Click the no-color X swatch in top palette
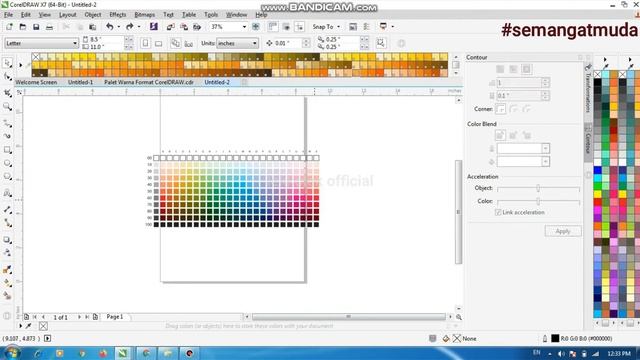Image resolution: width=640 pixels, height=360 pixels. (x=36, y=57)
